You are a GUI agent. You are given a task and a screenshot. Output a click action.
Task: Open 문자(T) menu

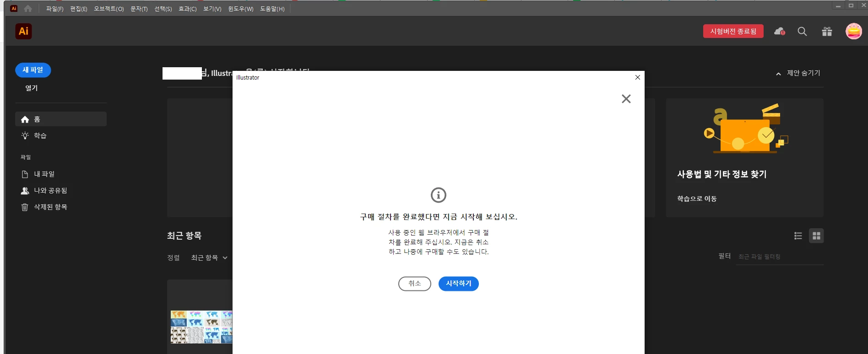(139, 9)
